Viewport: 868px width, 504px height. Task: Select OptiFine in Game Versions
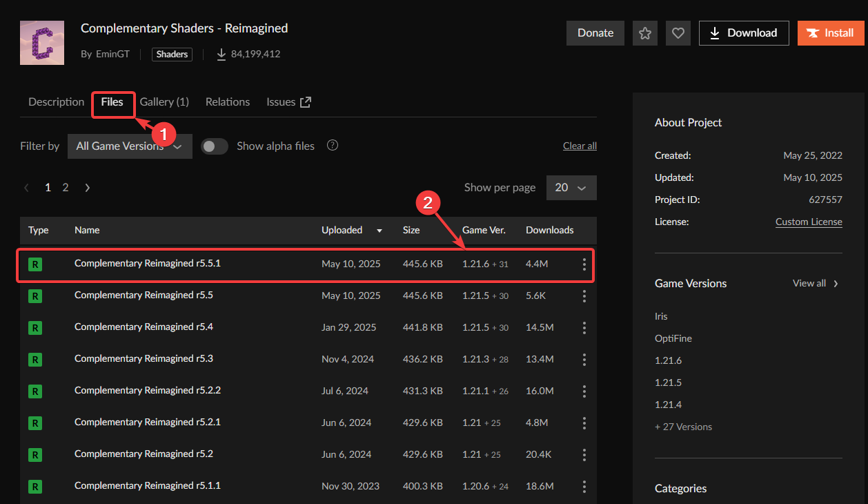pos(673,338)
